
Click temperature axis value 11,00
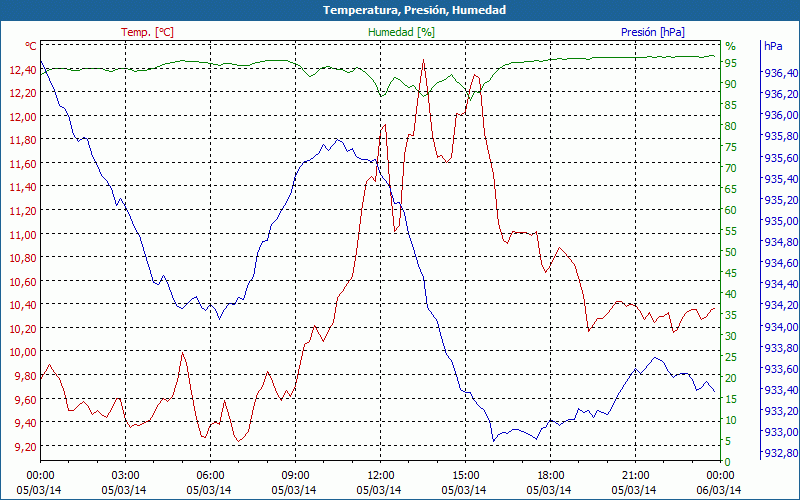click(x=23, y=235)
